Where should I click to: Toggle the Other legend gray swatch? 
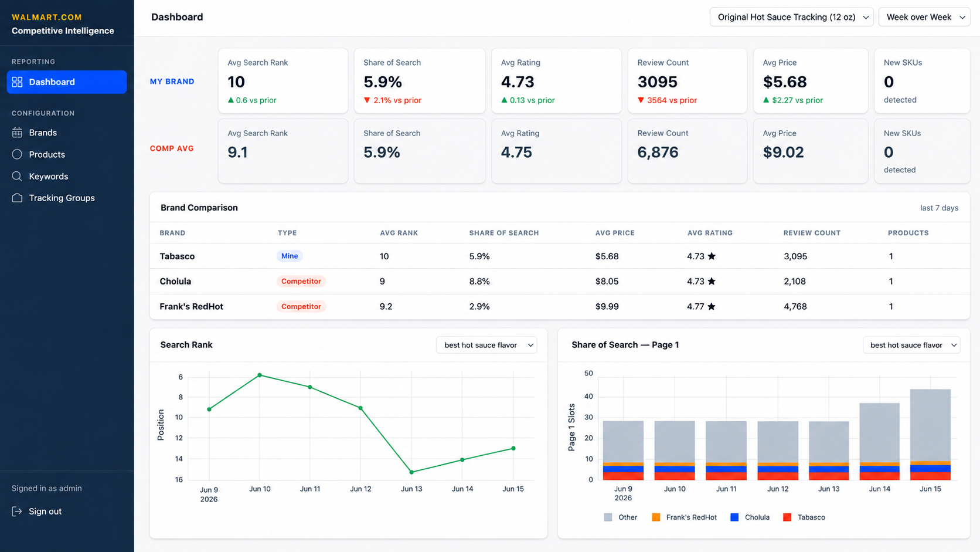608,517
